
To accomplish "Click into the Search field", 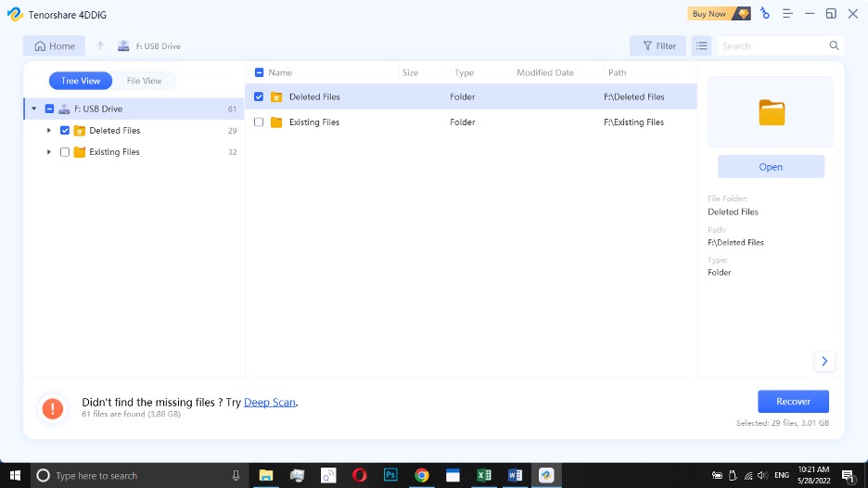I will pos(772,46).
